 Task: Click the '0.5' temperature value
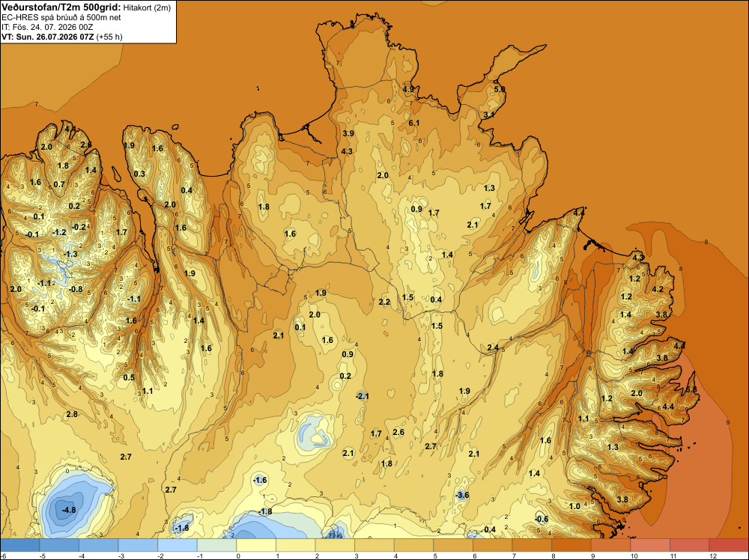129,377
